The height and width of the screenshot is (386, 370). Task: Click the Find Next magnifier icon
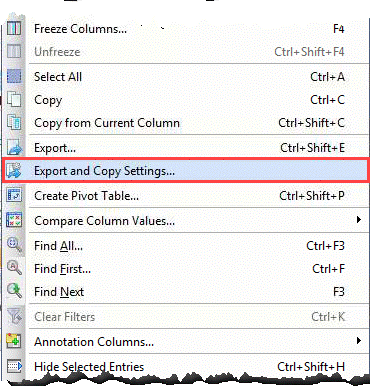coord(14,291)
